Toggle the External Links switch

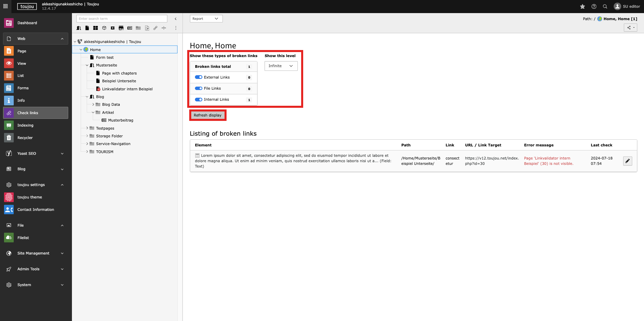(199, 77)
